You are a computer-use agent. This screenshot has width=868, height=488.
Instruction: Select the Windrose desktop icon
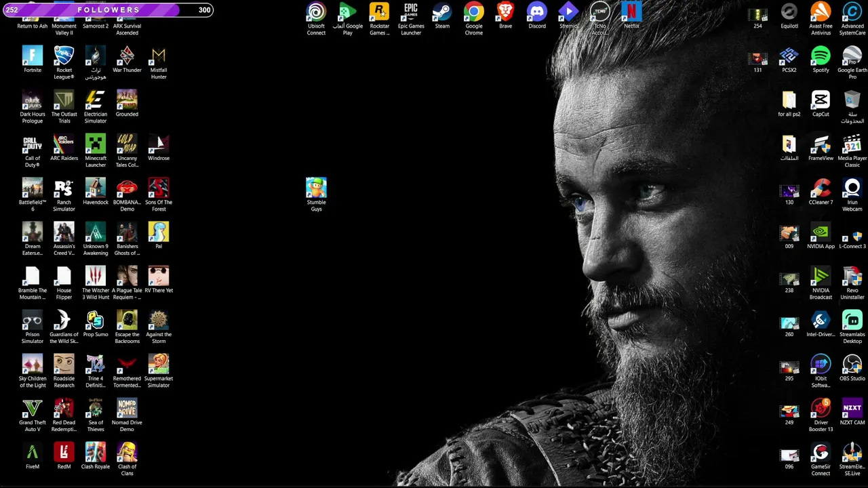159,144
